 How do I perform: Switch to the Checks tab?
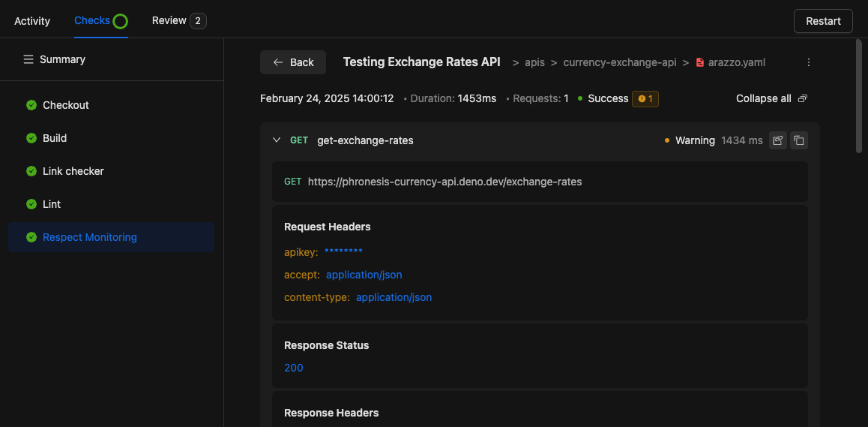(100, 21)
